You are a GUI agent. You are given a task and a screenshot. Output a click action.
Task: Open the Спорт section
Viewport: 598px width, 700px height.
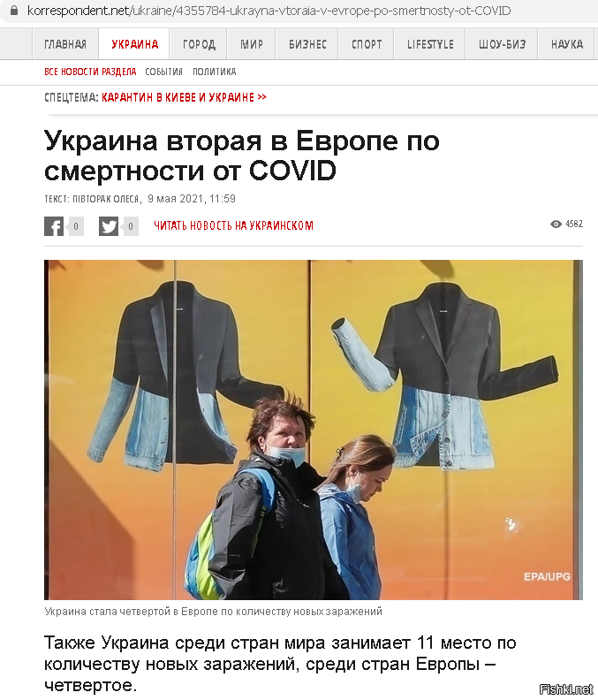367,44
